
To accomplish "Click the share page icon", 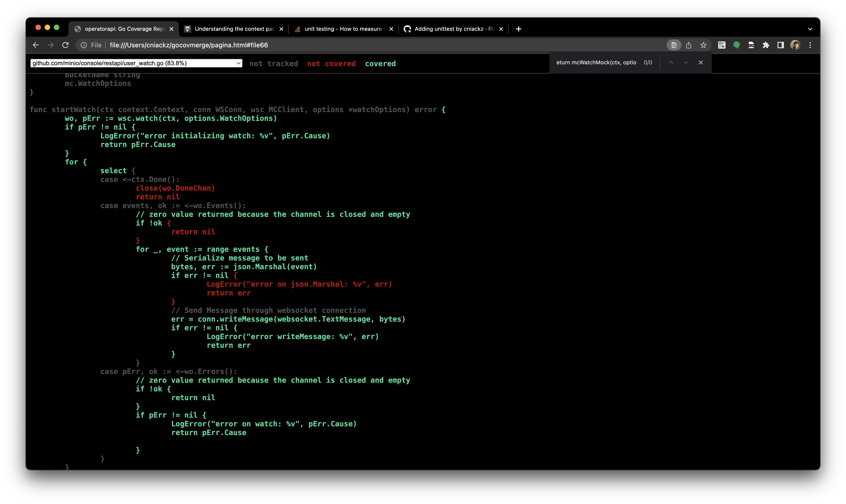I will coord(689,45).
